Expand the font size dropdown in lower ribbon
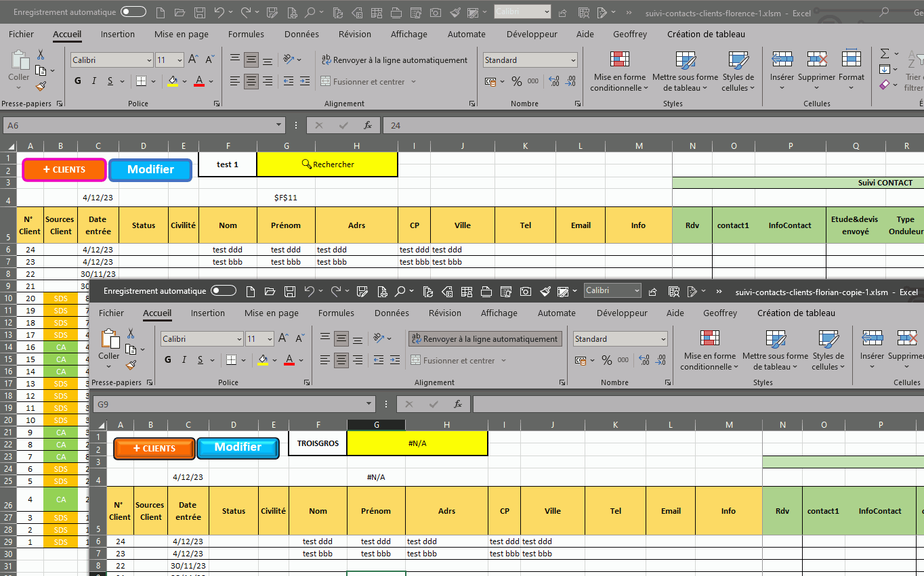Viewport: 924px width, 576px height. [269, 339]
